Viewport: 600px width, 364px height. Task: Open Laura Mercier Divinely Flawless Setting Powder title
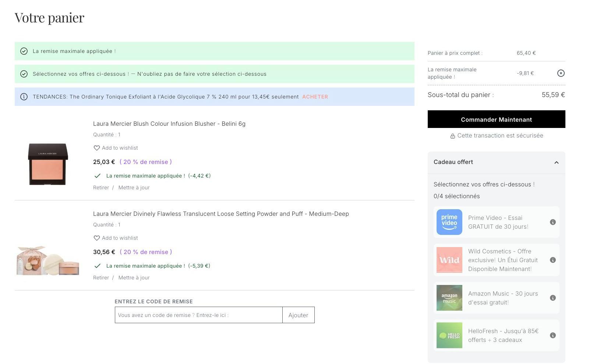tap(221, 214)
